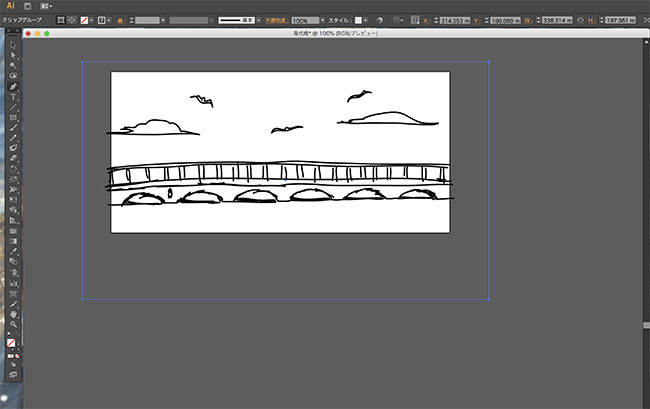Click the W width value field
The height and width of the screenshot is (409, 650).
coord(558,20)
